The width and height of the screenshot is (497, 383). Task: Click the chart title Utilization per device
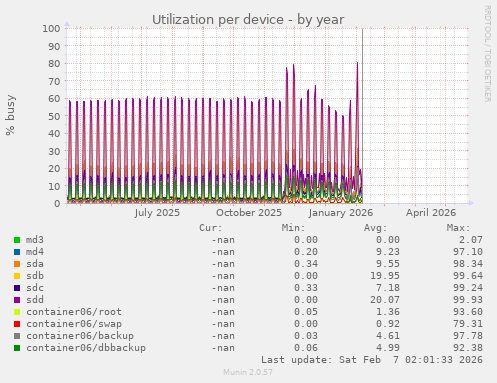pos(248,20)
